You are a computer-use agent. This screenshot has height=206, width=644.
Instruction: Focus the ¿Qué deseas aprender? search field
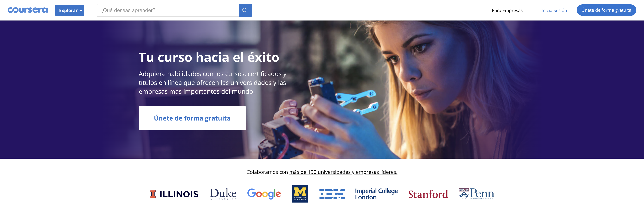168,10
